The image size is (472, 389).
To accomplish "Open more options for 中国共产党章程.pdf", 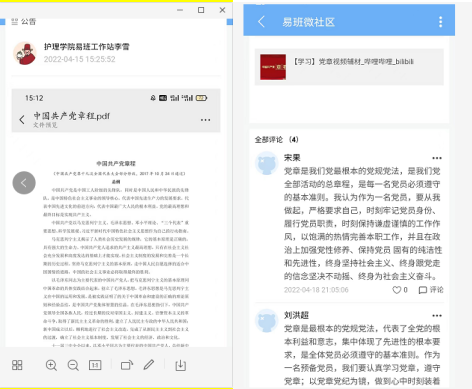I will [206, 120].
